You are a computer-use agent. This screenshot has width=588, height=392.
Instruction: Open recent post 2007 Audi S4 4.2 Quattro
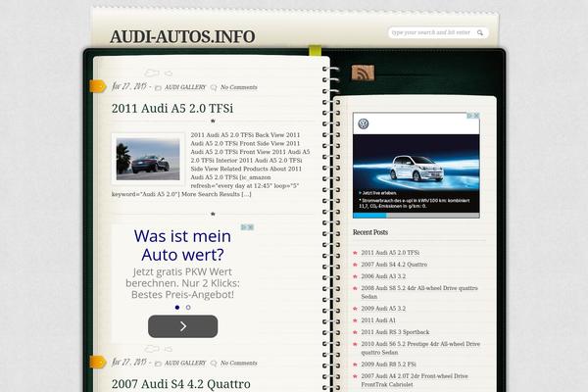394,265
